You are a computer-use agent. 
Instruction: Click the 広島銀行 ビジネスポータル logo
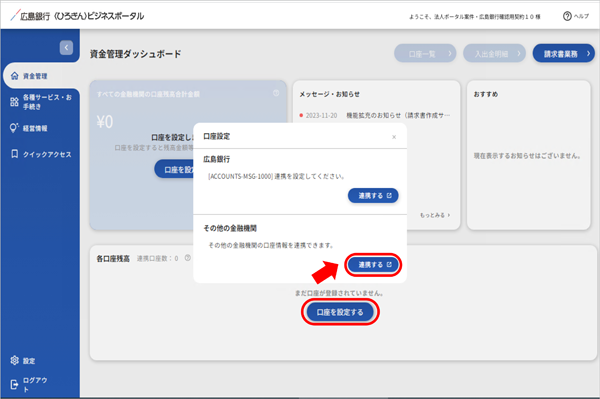(77, 16)
